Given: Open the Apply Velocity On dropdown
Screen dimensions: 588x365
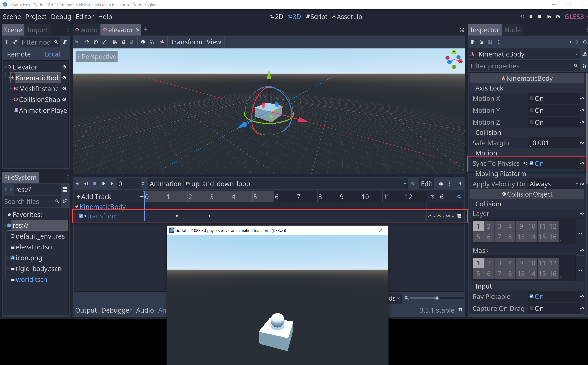Looking at the screenshot, I should 554,184.
